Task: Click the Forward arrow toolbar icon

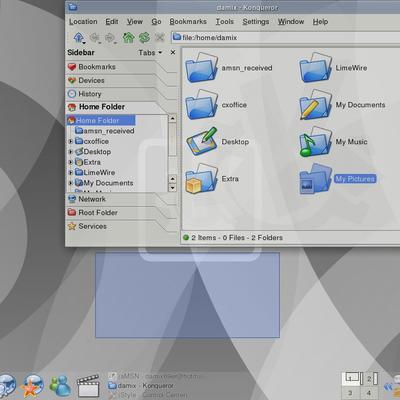Action: click(x=109, y=37)
